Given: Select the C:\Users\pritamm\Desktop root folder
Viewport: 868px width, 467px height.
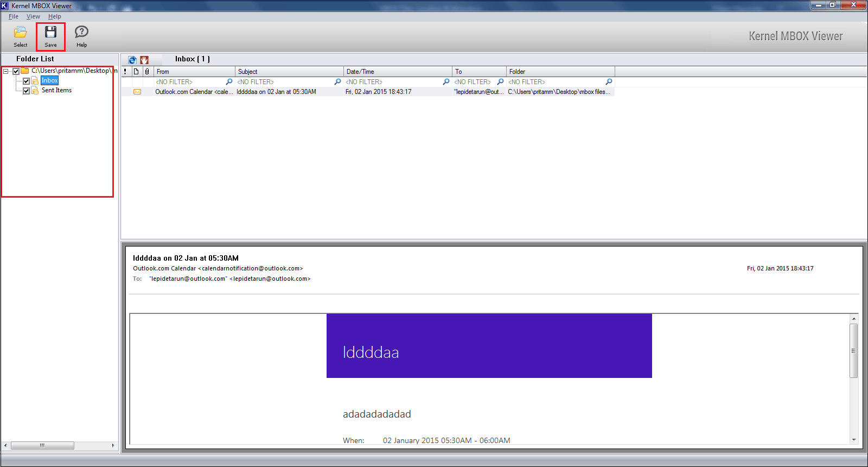Looking at the screenshot, I should (x=74, y=71).
